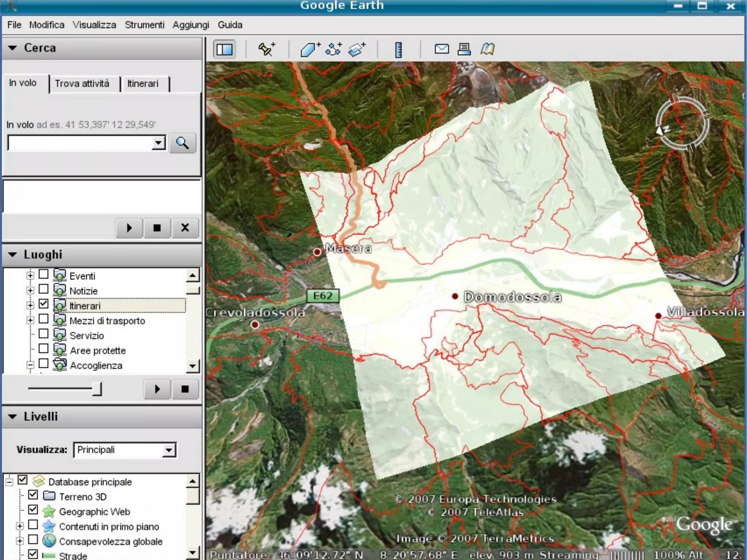Uncheck the Itinerari checkbox
The width and height of the screenshot is (747, 560).
pos(43,303)
